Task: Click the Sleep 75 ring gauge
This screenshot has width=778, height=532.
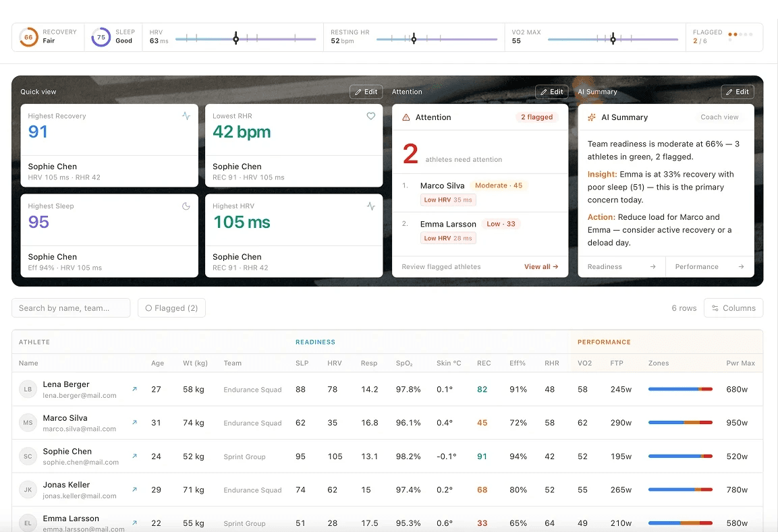Action: [101, 37]
